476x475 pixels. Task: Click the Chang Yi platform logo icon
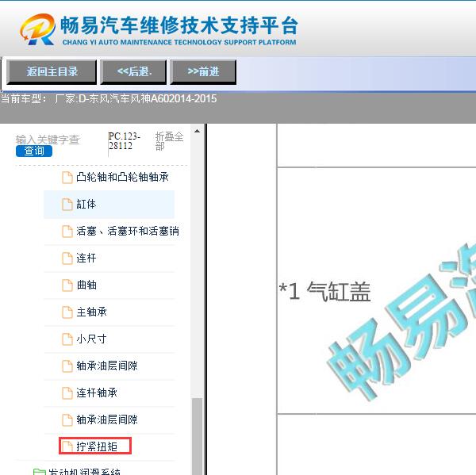(x=37, y=29)
